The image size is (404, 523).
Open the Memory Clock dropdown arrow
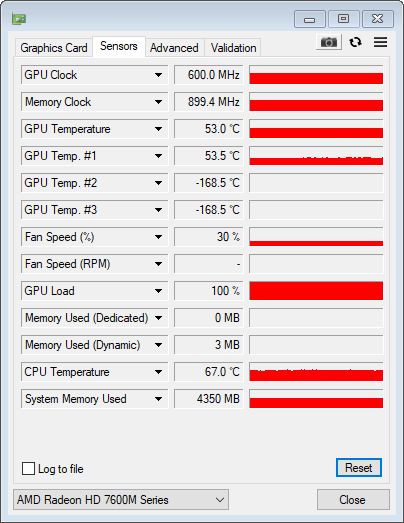[158, 102]
